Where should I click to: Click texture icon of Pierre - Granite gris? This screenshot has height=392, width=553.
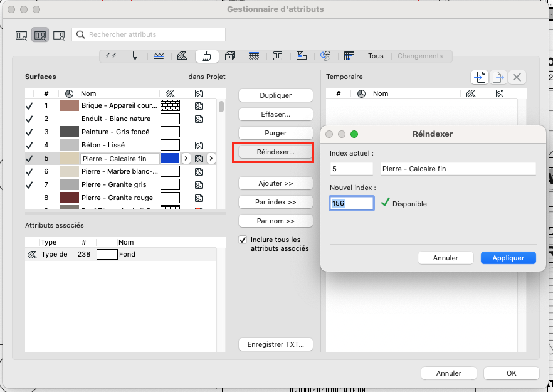[199, 185]
